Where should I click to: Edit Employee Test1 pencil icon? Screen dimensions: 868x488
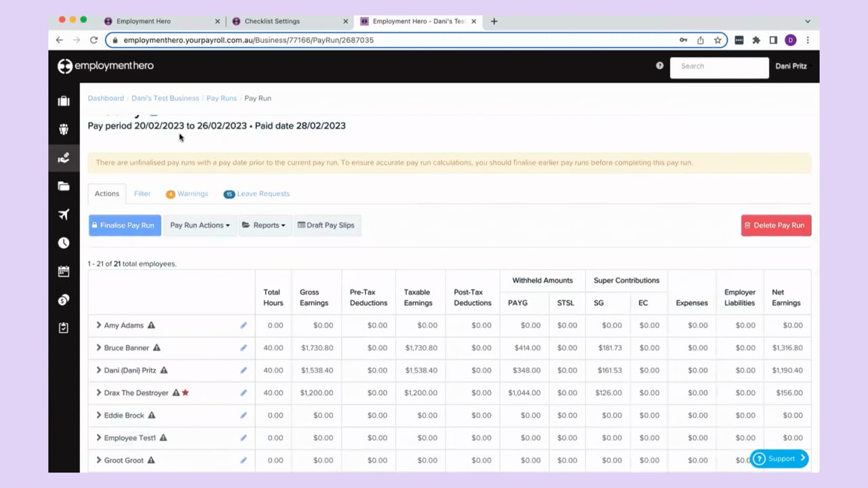(243, 438)
